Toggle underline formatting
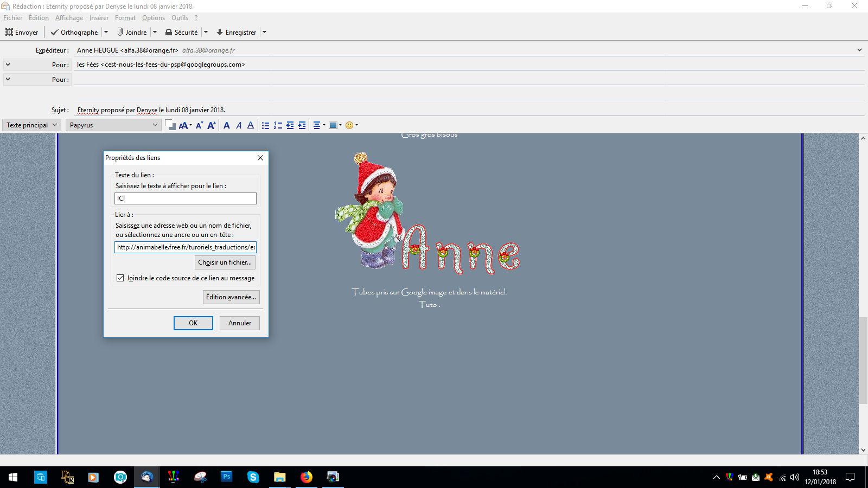 pyautogui.click(x=251, y=125)
